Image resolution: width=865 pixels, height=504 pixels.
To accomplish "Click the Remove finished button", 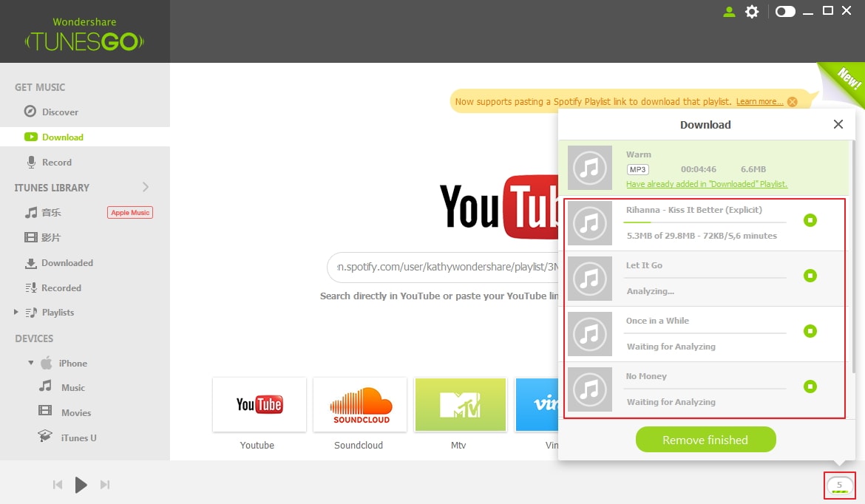I will tap(705, 440).
